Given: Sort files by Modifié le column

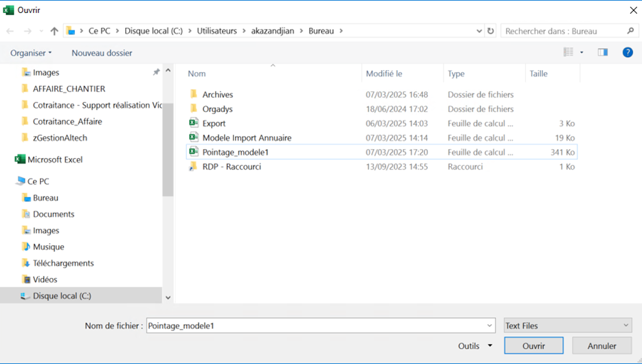Looking at the screenshot, I should point(384,73).
